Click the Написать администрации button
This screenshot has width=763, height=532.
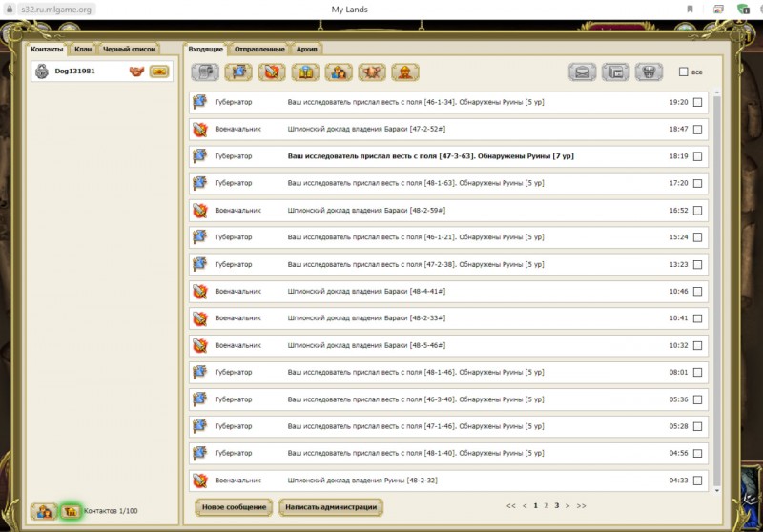pyautogui.click(x=331, y=507)
